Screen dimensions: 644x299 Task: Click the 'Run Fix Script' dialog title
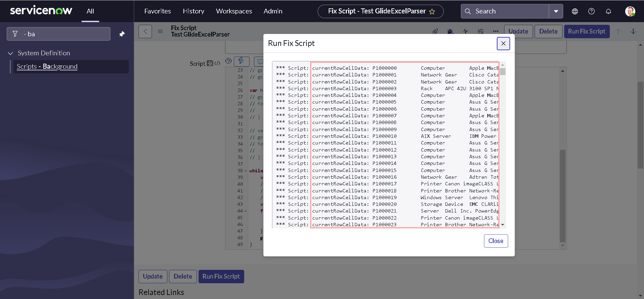point(291,43)
